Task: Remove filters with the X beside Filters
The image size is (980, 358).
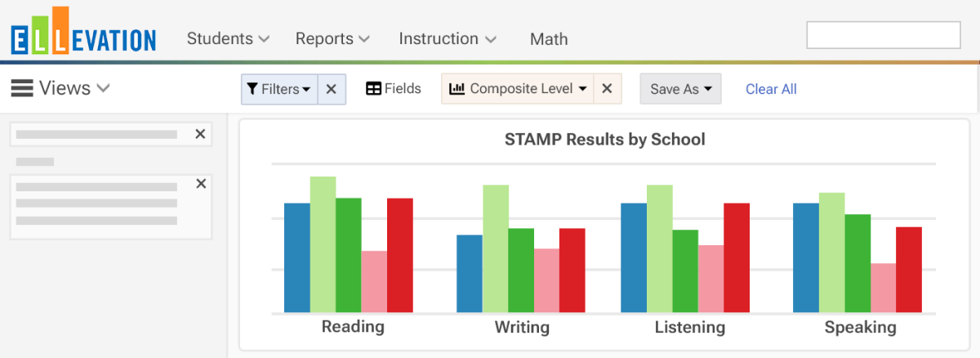Action: [x=332, y=89]
